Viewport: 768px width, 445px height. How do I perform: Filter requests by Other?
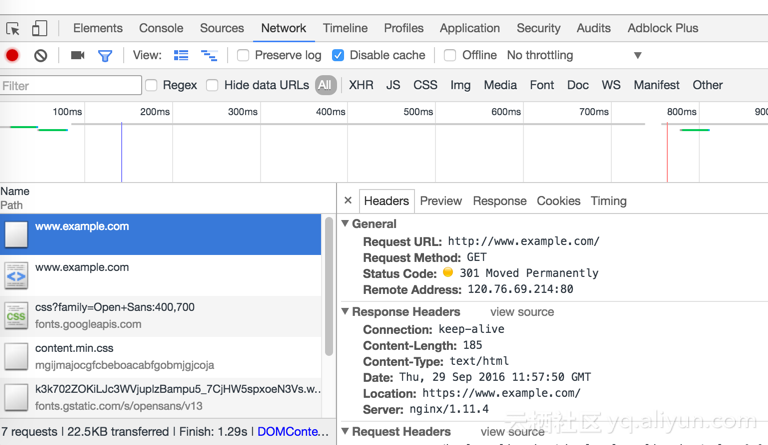pos(707,85)
